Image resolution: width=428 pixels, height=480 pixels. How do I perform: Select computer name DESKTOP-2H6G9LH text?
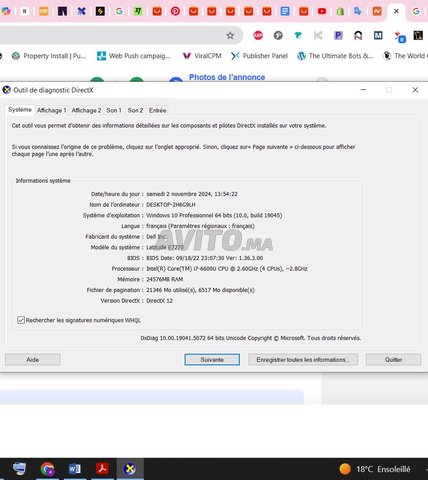point(171,205)
